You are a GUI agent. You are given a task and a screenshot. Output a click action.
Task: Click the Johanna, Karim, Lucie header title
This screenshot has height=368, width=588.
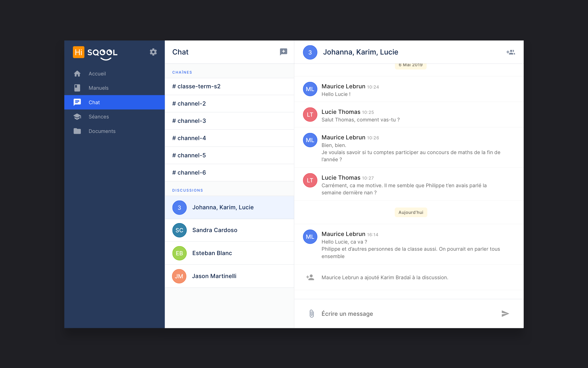[x=361, y=52]
